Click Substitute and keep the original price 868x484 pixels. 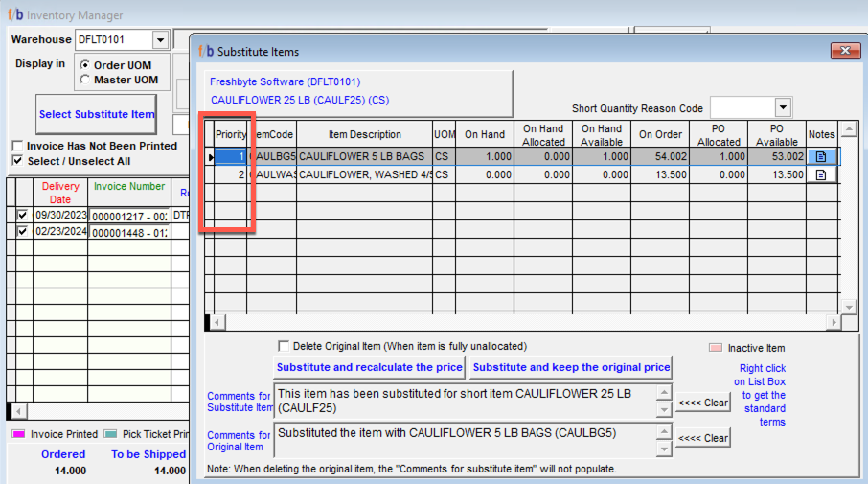tap(571, 367)
